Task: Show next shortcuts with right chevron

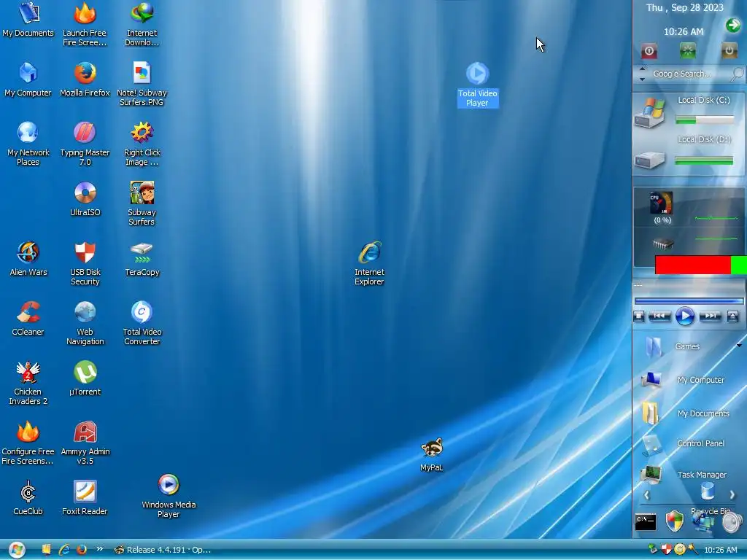Action: (x=732, y=495)
